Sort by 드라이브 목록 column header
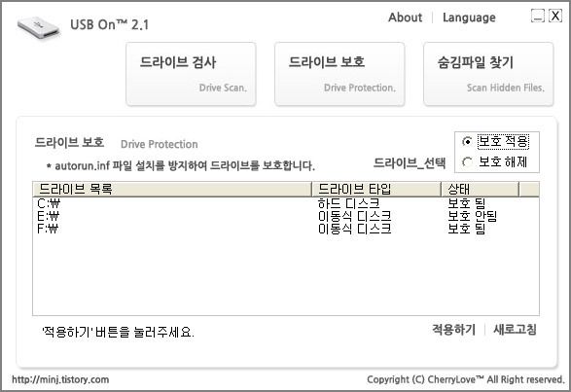Screen dimensions: 571x392 (172, 189)
